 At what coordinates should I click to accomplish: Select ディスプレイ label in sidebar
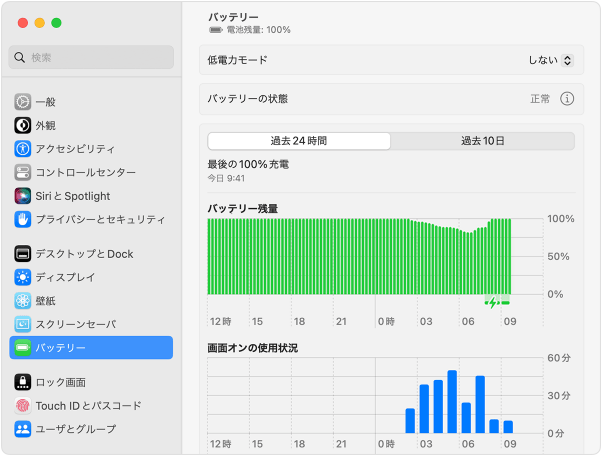[x=65, y=277]
